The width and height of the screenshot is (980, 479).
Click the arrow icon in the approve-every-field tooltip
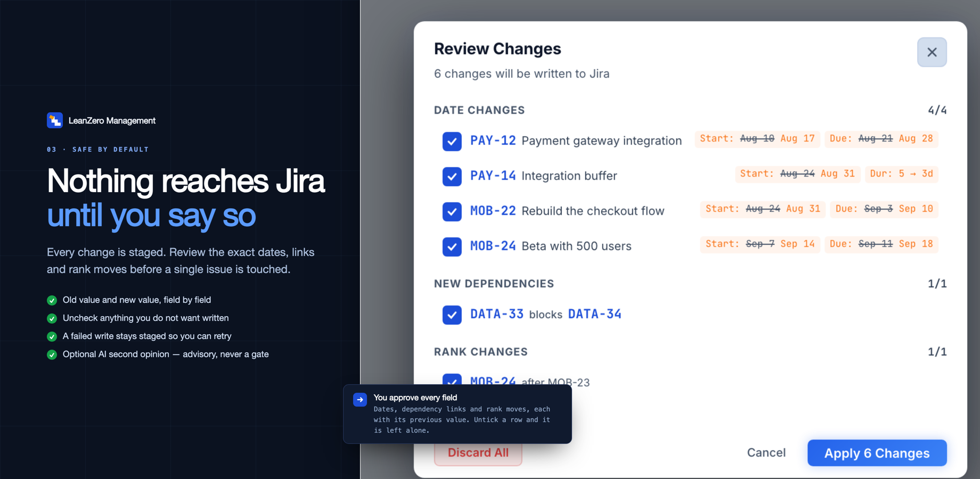pyautogui.click(x=360, y=399)
